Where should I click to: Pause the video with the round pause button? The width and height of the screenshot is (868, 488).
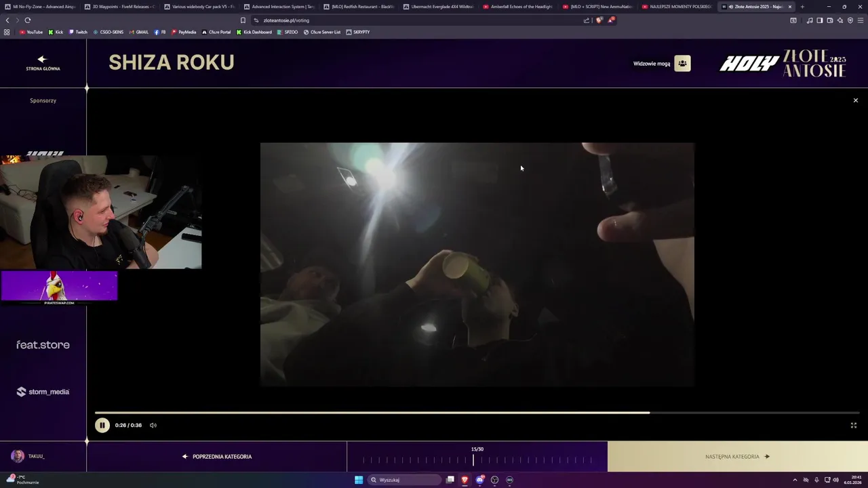click(102, 425)
